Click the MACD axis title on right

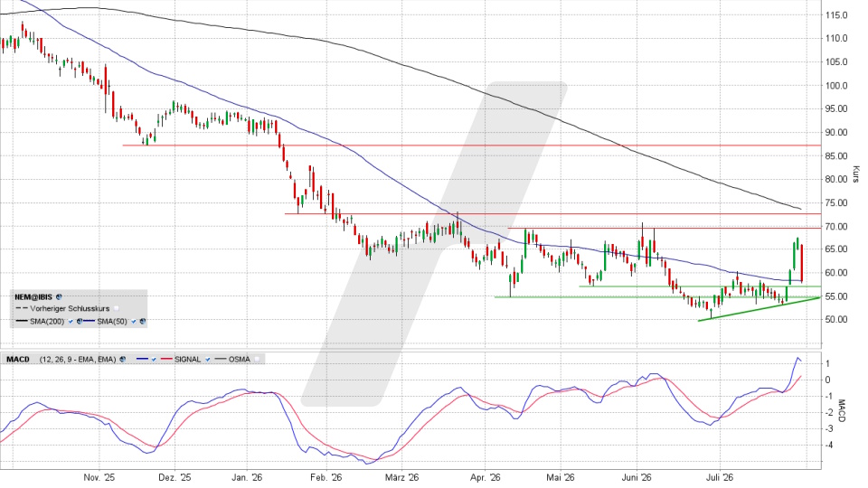click(x=842, y=411)
